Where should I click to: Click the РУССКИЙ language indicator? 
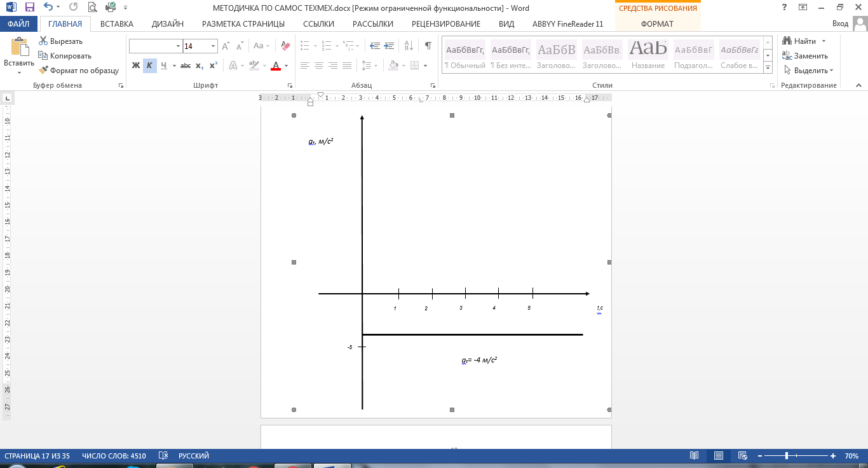194,456
